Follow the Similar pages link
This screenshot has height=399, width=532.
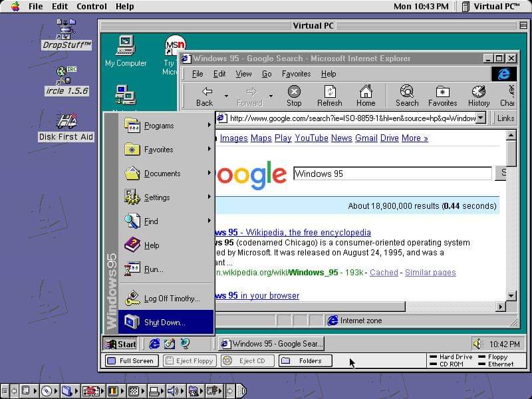[x=430, y=273]
